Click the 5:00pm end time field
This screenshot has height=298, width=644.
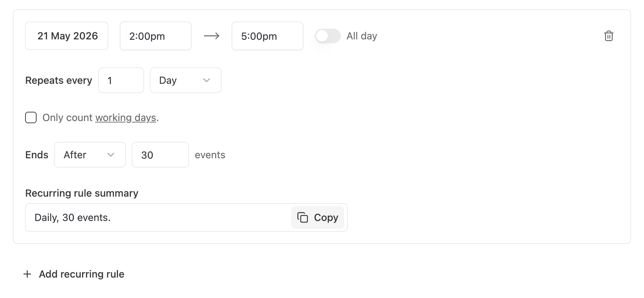pyautogui.click(x=267, y=36)
